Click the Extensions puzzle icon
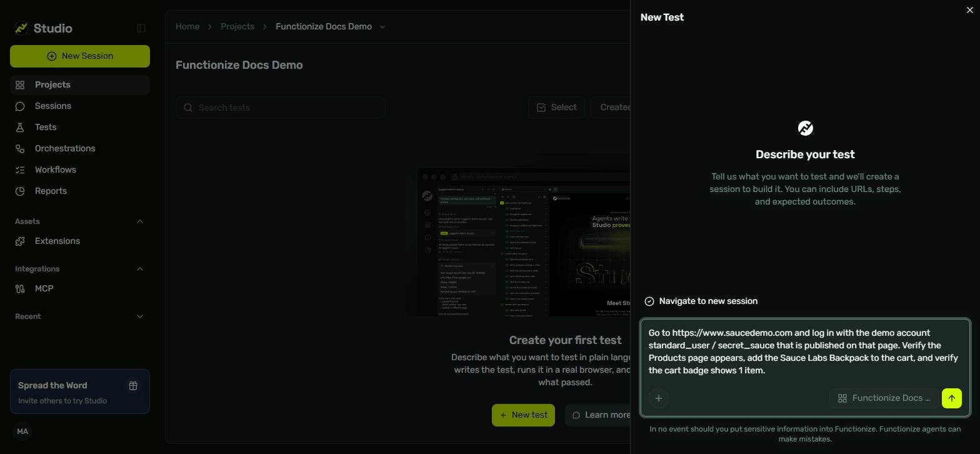 pyautogui.click(x=20, y=241)
